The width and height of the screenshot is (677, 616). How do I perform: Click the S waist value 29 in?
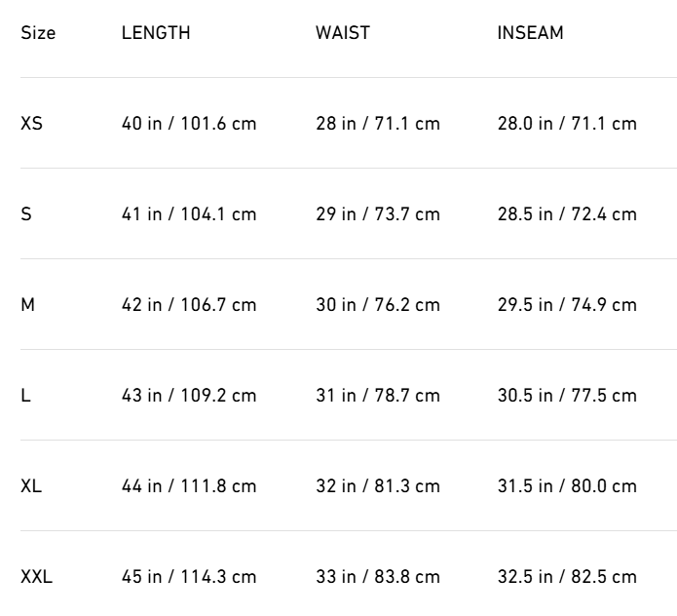tap(378, 214)
